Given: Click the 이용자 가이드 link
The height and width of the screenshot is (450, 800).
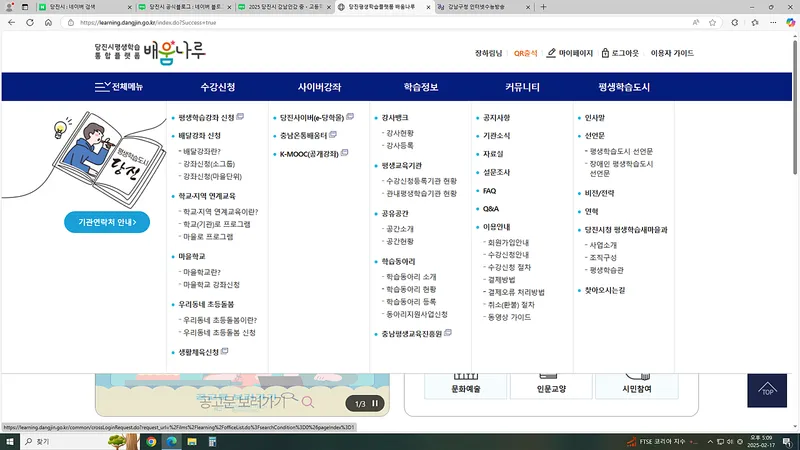Looking at the screenshot, I should click(672, 52).
